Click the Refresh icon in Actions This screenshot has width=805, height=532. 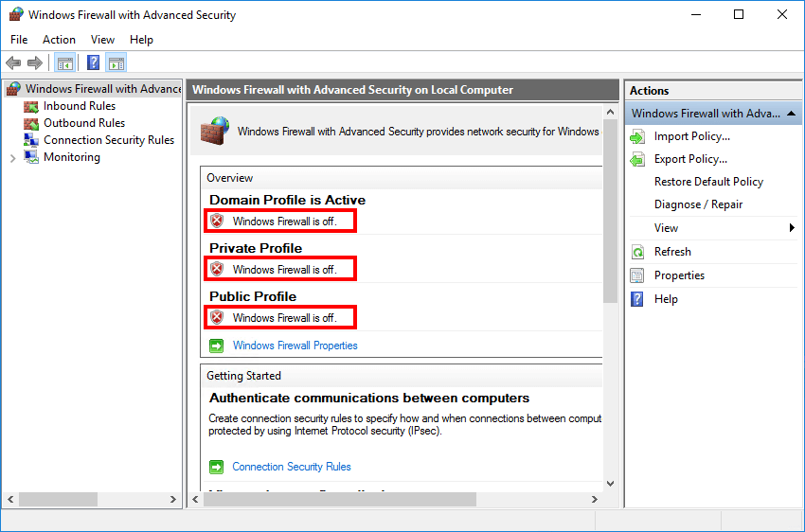[x=637, y=252]
